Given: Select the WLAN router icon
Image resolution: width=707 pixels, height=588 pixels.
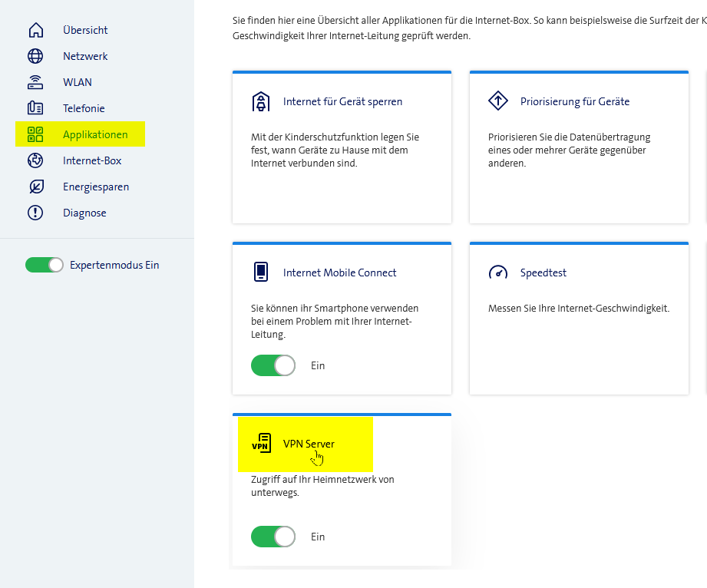Looking at the screenshot, I should coord(35,82).
